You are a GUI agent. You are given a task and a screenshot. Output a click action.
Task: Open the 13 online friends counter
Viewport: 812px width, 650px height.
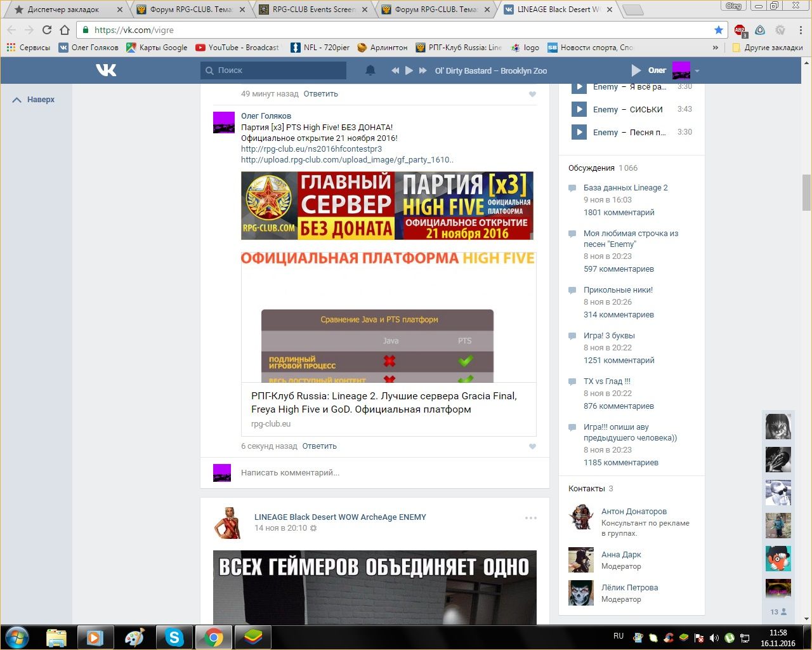click(x=778, y=612)
